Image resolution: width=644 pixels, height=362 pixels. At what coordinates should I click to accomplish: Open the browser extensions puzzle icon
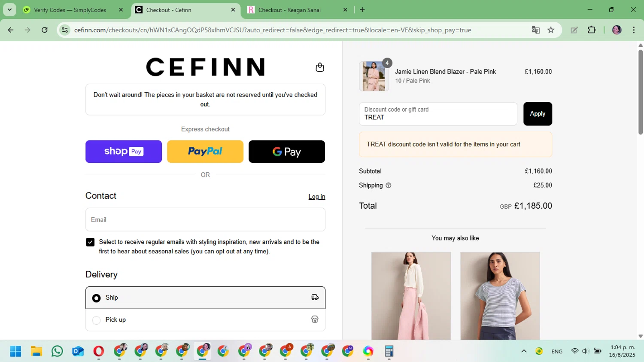tap(592, 30)
